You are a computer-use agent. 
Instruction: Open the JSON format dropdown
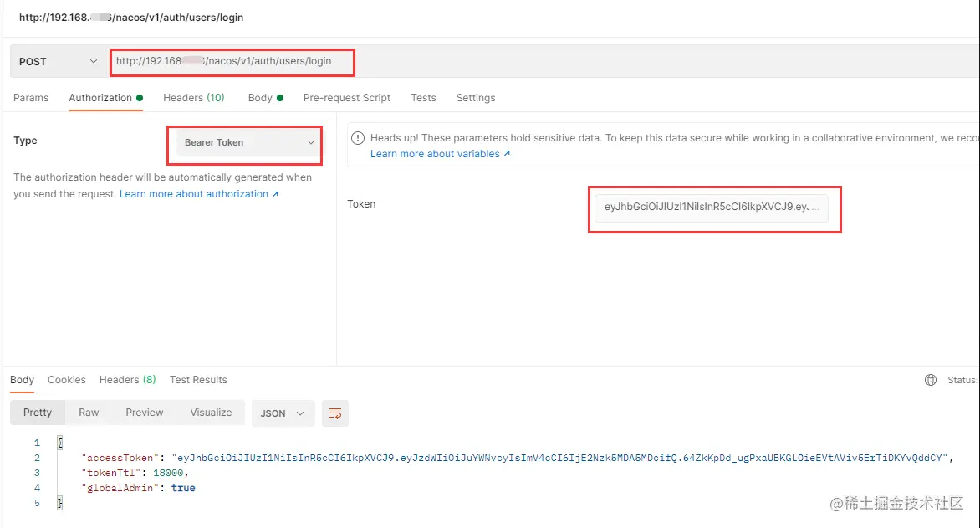[283, 413]
